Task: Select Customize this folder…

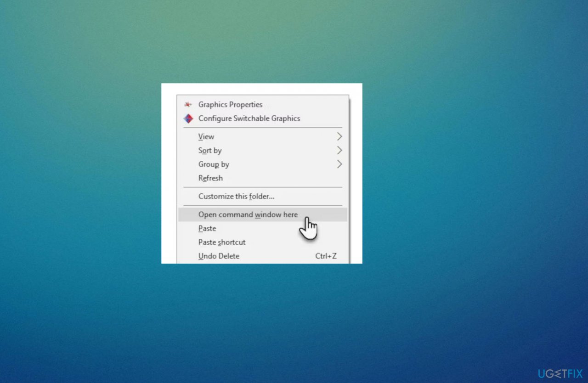Action: 263,197
